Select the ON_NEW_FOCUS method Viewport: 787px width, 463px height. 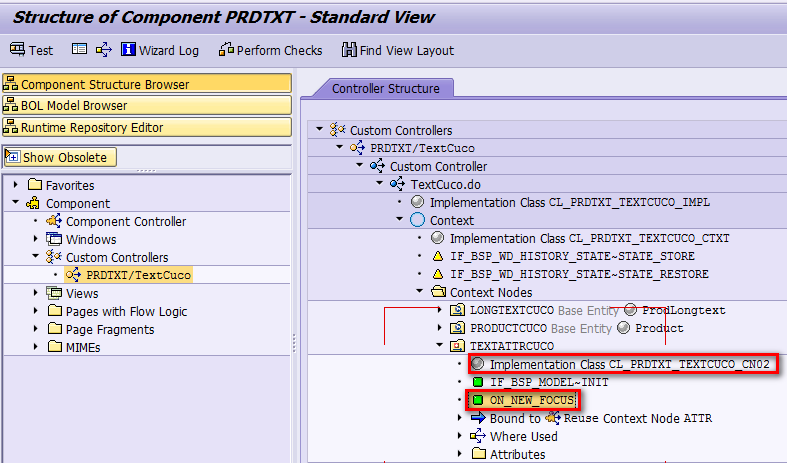pyautogui.click(x=532, y=400)
